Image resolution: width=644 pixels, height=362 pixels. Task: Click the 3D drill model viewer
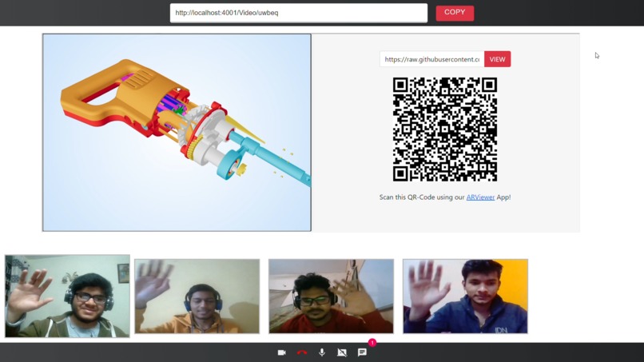(177, 133)
